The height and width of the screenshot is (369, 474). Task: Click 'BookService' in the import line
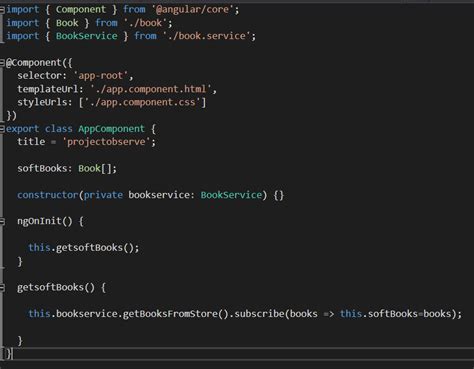[87, 36]
